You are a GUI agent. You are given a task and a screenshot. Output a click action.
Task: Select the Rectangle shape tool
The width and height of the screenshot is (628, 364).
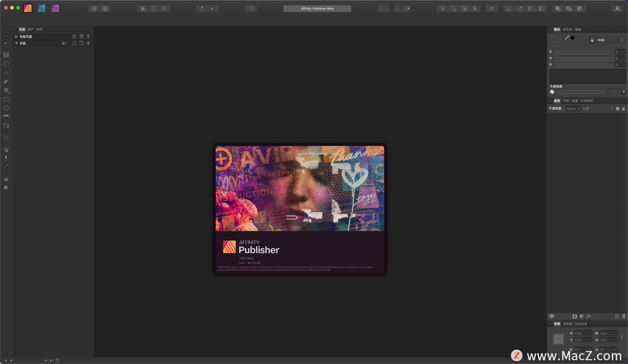6,90
